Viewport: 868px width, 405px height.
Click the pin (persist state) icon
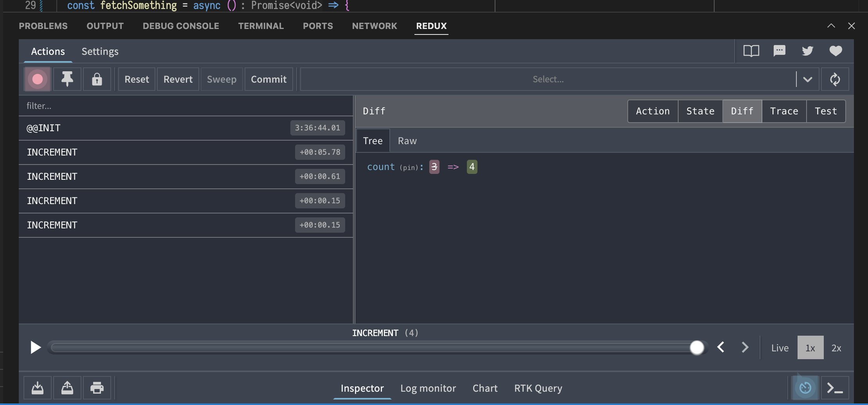coord(67,79)
